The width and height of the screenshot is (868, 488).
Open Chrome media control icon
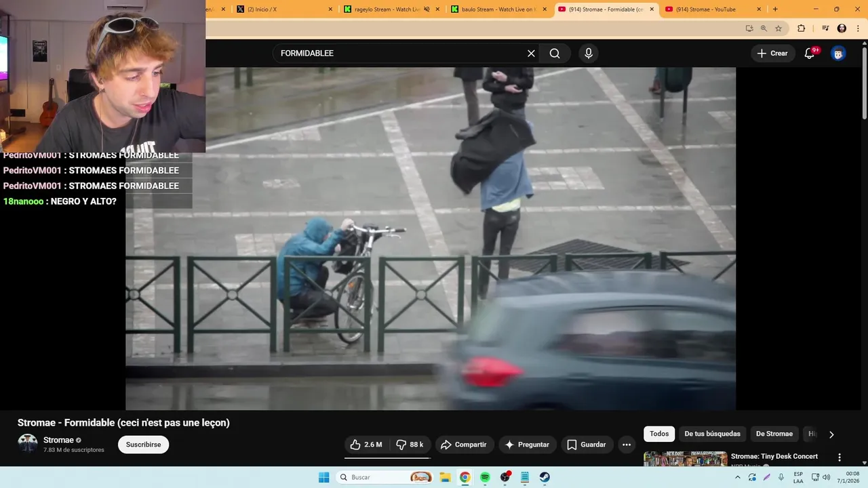[825, 28]
